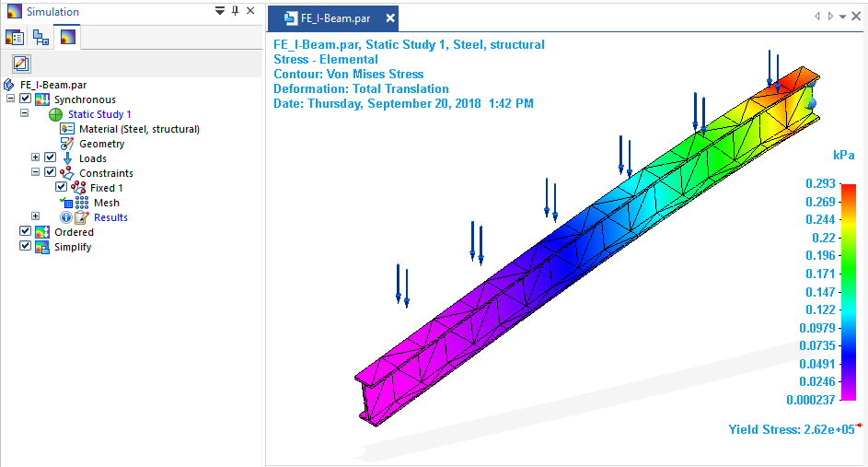Expand the Results tree node
The width and height of the screenshot is (868, 467).
click(36, 217)
